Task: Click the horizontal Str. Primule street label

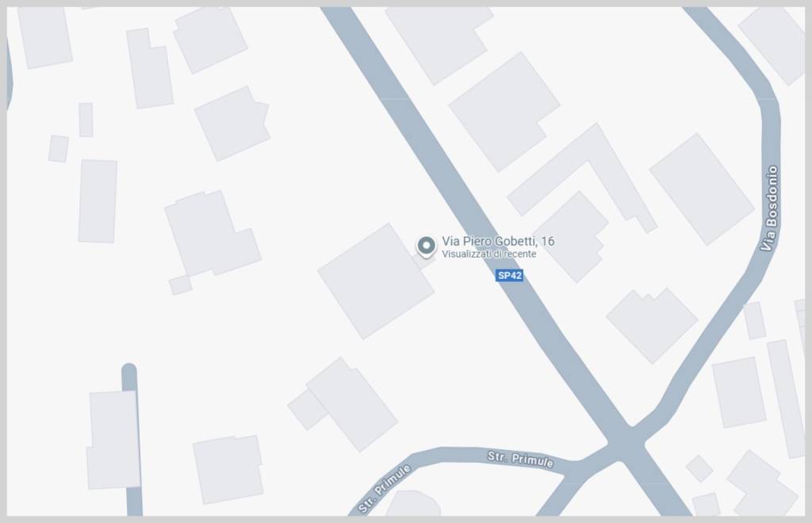Action: (x=520, y=459)
